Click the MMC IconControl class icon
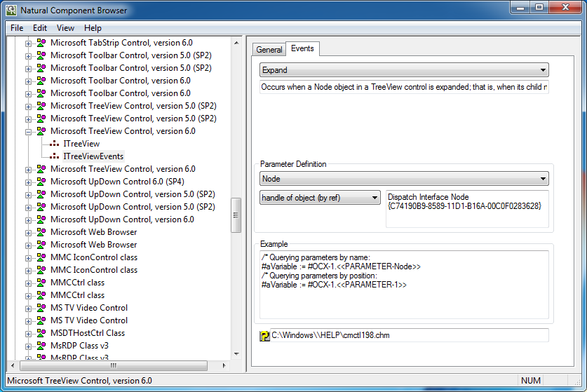The width and height of the screenshot is (587, 392). tap(41, 257)
